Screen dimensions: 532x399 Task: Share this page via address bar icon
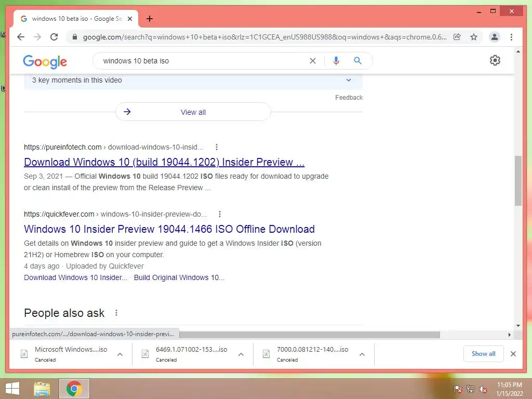457,37
